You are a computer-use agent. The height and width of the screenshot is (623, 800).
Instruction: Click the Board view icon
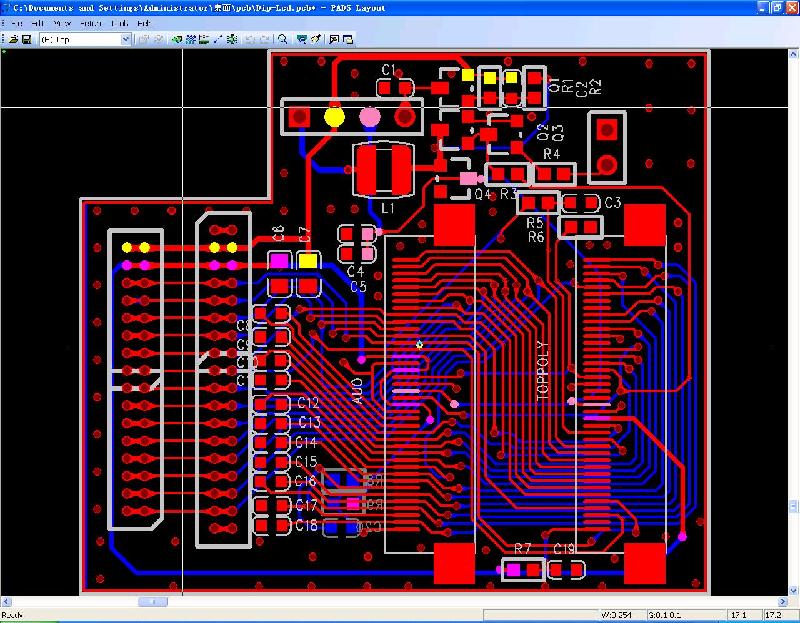(x=299, y=39)
